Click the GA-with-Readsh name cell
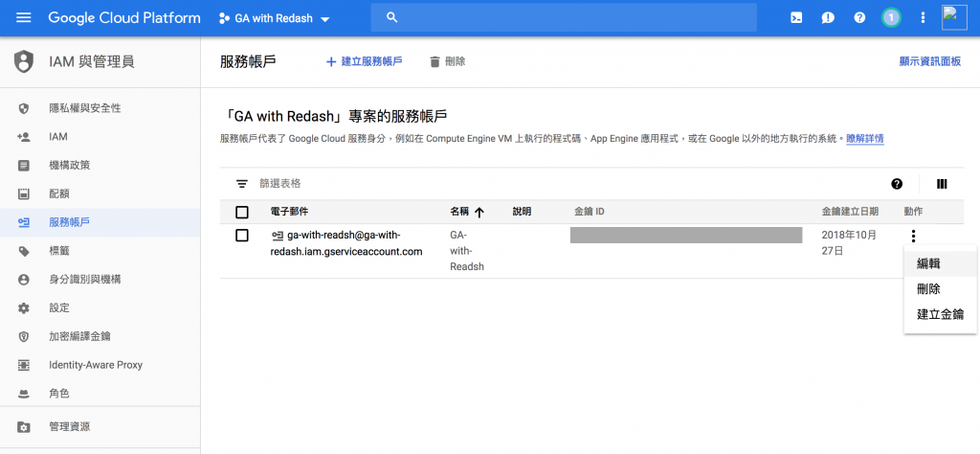 pyautogui.click(x=467, y=251)
